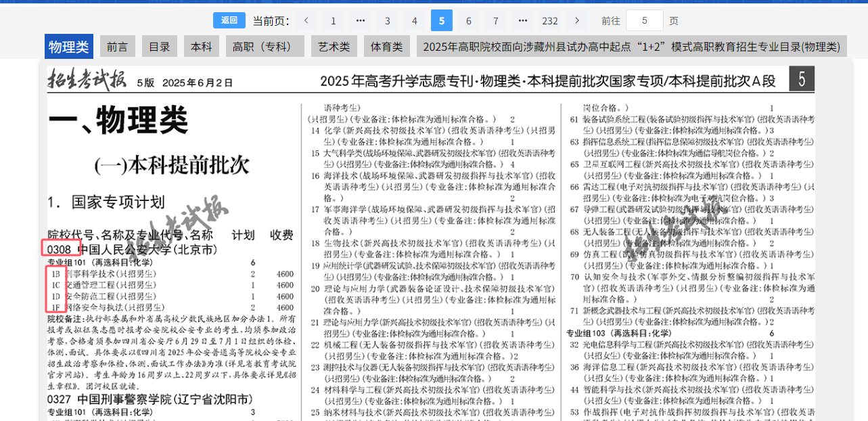Select the current page 5 button
Viewport: 868px width, 421px height.
tap(442, 20)
